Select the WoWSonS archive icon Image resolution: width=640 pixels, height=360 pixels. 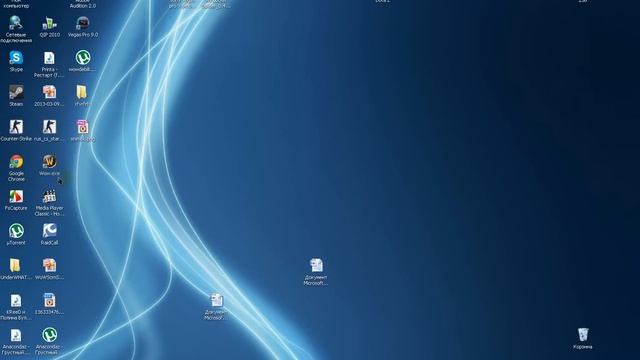click(49, 266)
